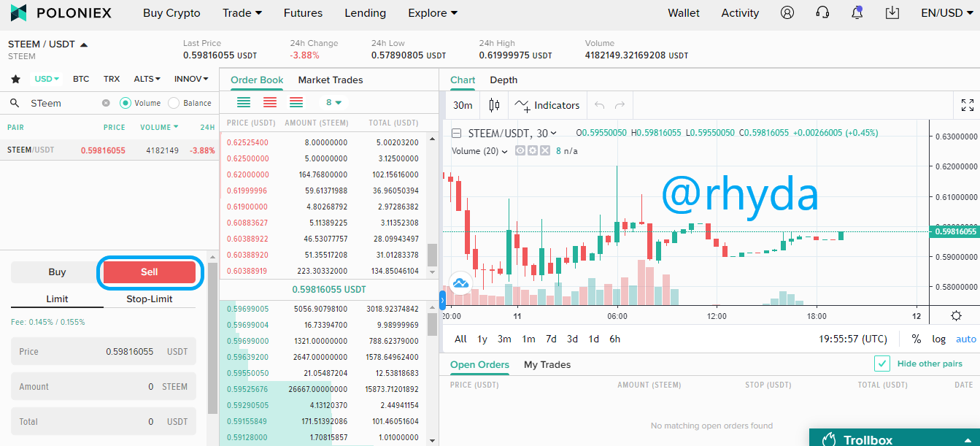The height and width of the screenshot is (446, 980).
Task: Open the support headset icon
Action: click(822, 12)
